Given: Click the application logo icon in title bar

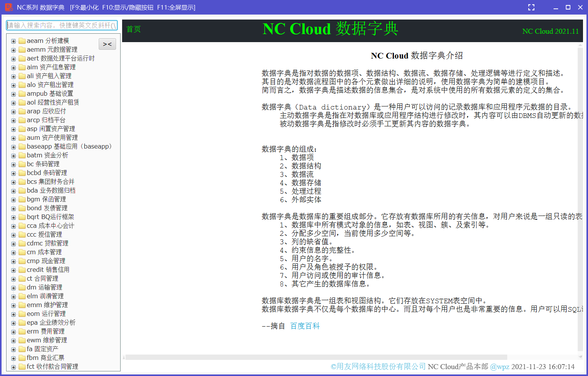Looking at the screenshot, I should tap(8, 7).
